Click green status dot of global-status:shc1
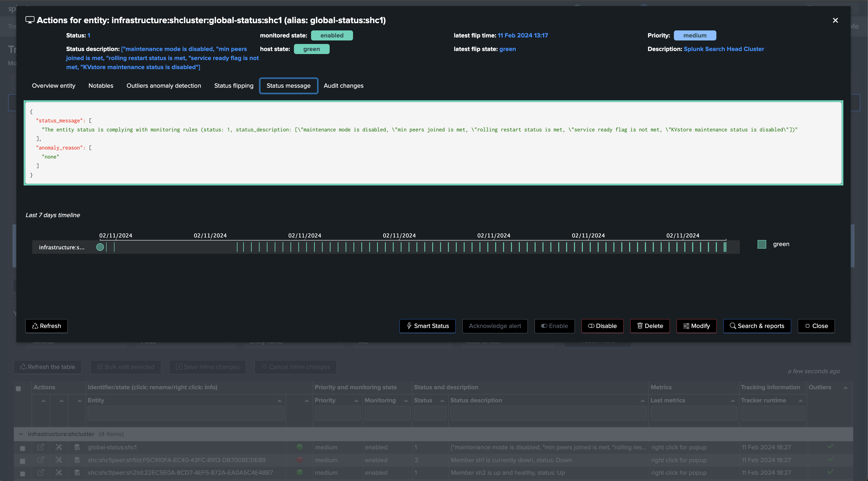The width and height of the screenshot is (868, 481). point(299,447)
